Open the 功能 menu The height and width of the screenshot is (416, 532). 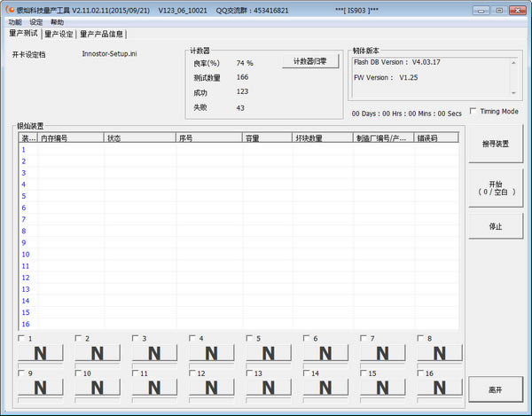click(x=14, y=22)
